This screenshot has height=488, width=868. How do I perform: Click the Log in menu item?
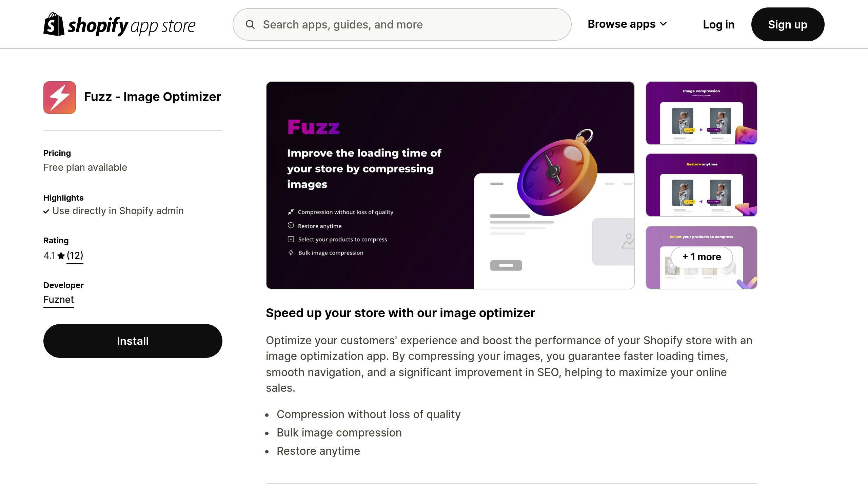tap(718, 24)
